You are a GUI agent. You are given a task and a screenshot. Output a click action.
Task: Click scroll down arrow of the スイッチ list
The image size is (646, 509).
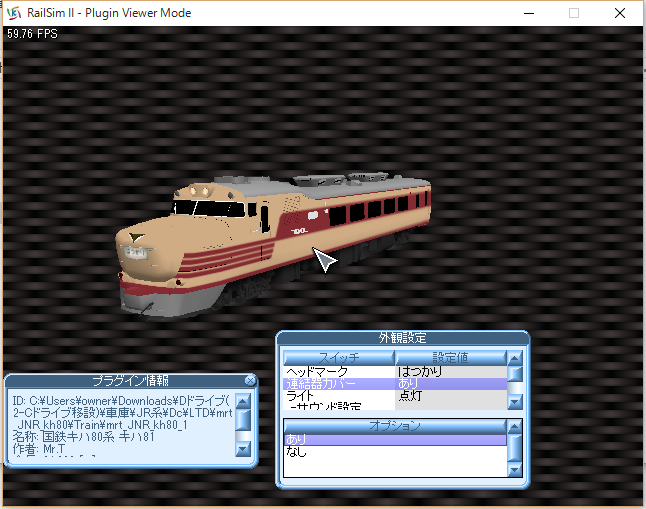click(515, 401)
